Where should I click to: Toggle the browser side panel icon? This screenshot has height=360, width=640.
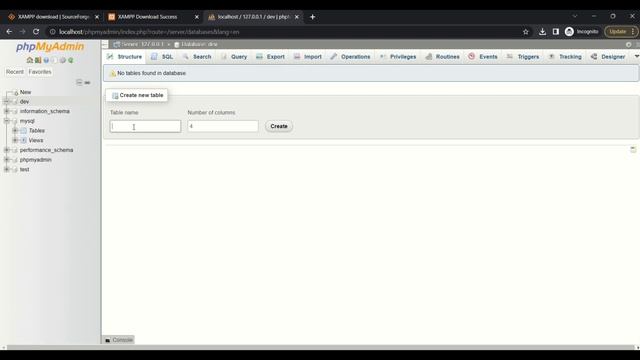[556, 32]
